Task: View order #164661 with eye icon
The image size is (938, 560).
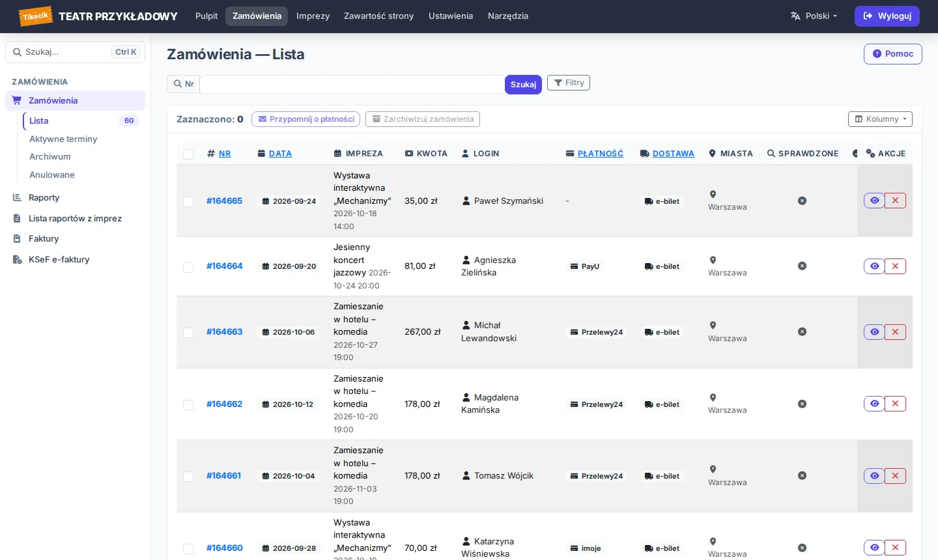Action: [x=874, y=476]
